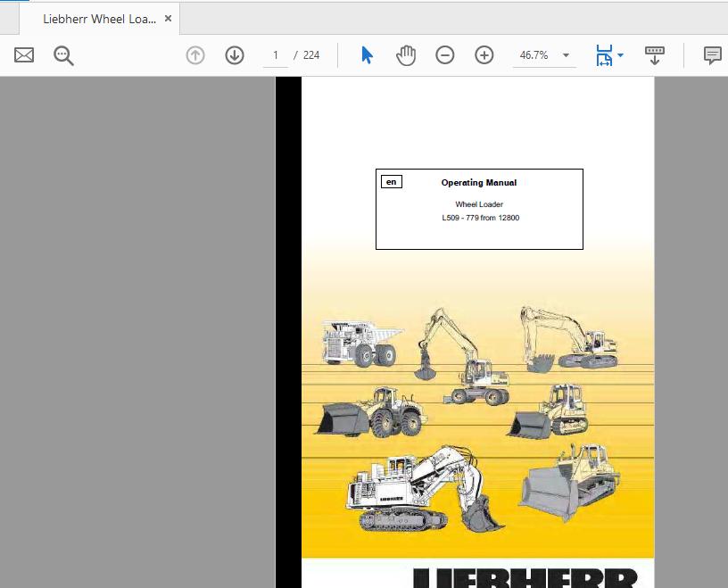Click the page number input field

pos(276,55)
